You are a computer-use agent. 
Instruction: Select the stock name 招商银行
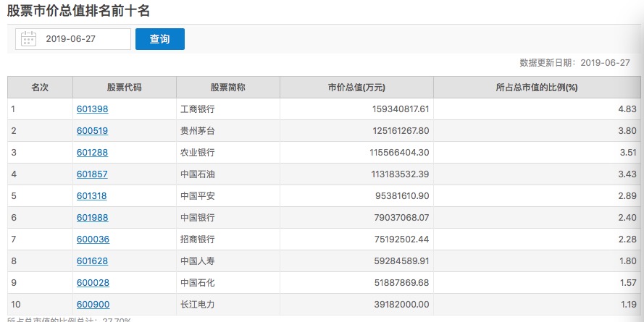click(x=198, y=239)
